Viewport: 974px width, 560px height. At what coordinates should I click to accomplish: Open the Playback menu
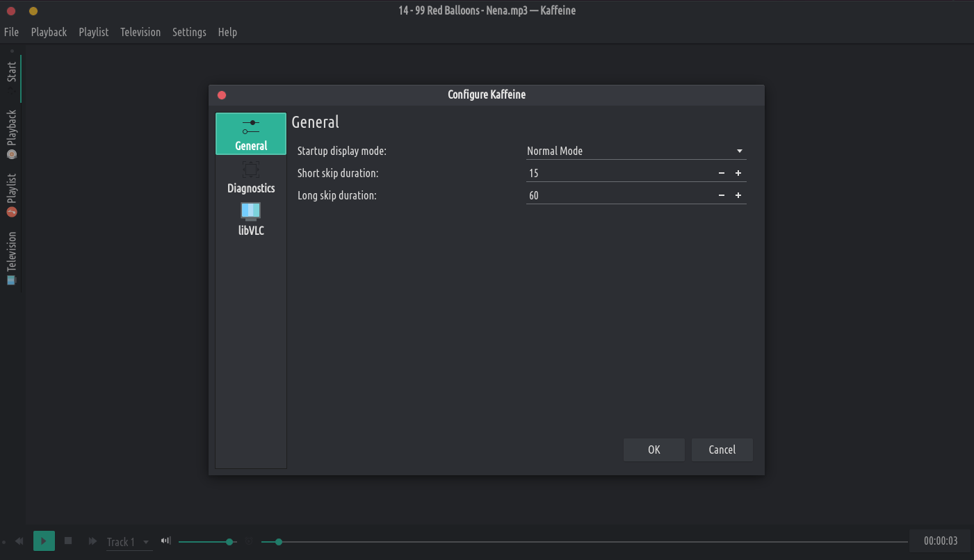point(49,32)
